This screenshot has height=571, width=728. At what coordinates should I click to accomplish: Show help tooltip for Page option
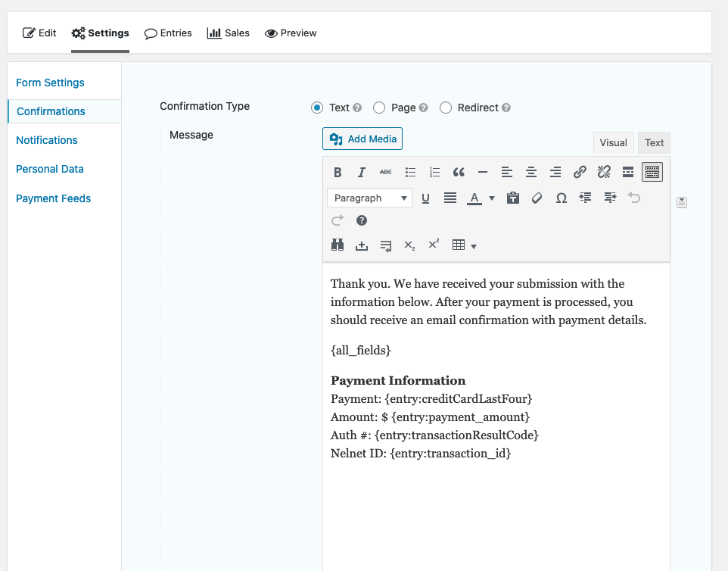[x=423, y=108]
